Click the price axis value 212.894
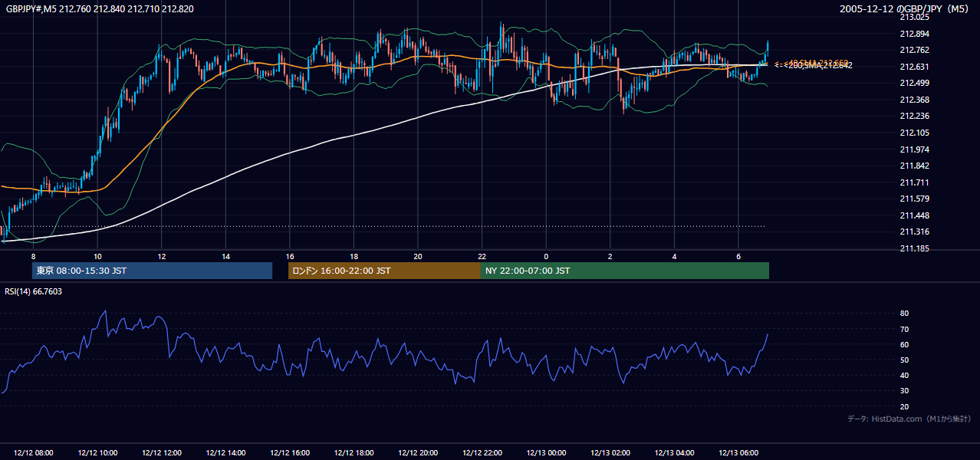Screen dimensions: 980x460 (x=914, y=34)
